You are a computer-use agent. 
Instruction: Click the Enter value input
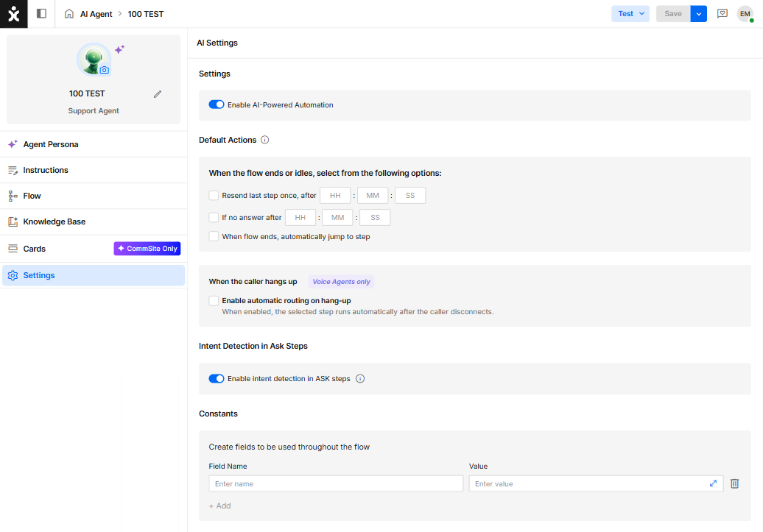[596, 484]
